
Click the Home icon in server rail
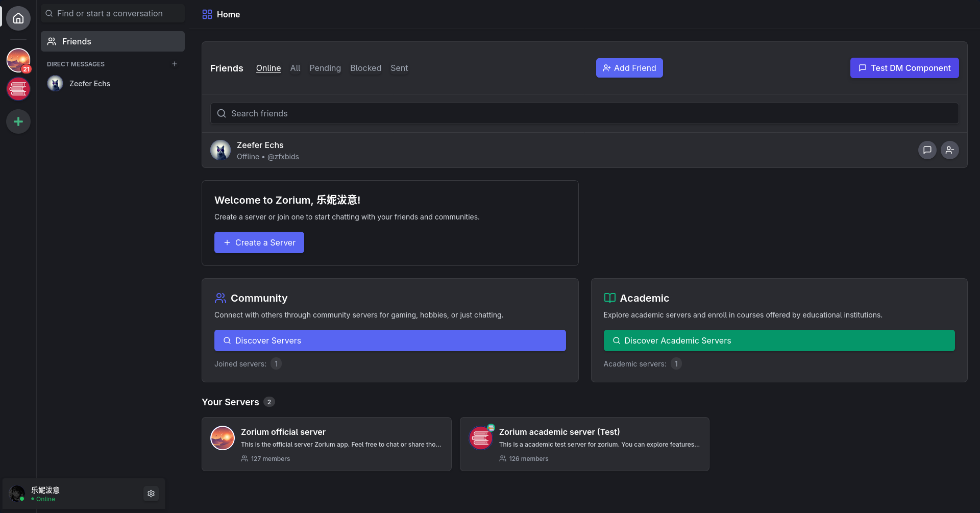click(18, 18)
